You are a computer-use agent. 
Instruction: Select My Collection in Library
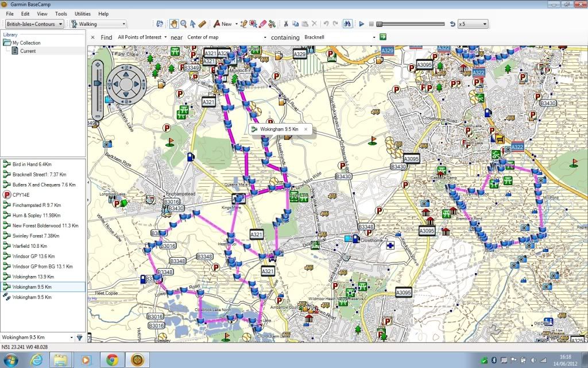tap(26, 43)
